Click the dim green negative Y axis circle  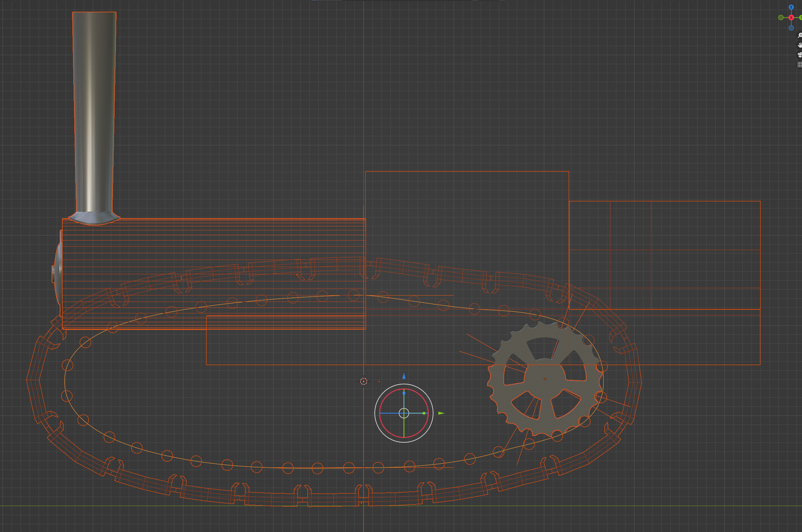[x=781, y=17]
